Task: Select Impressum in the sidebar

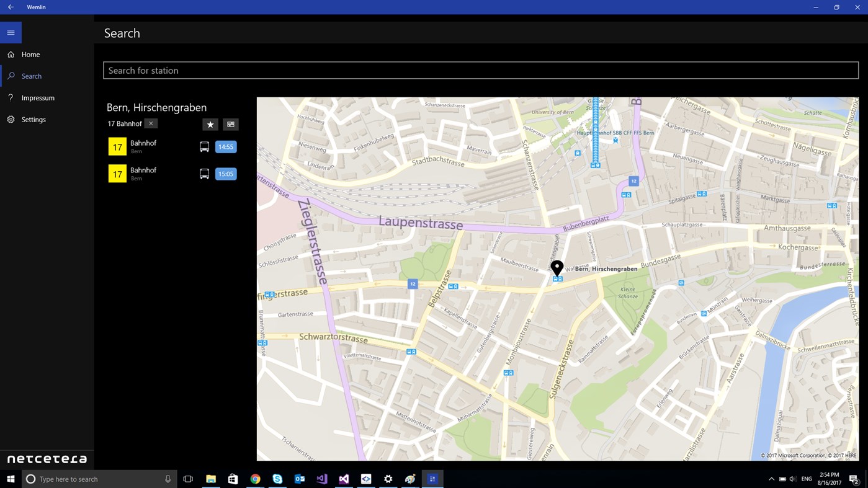Action: click(x=37, y=97)
